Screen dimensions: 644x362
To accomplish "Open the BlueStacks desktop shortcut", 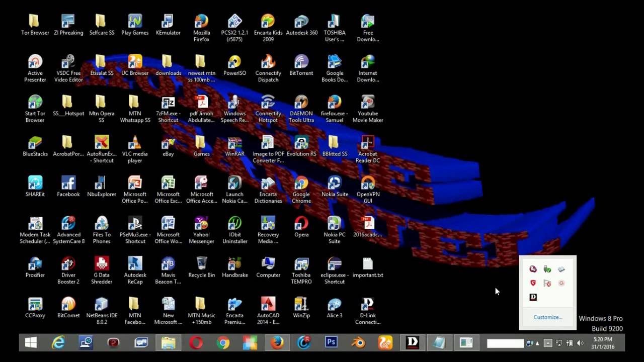I will (35, 146).
